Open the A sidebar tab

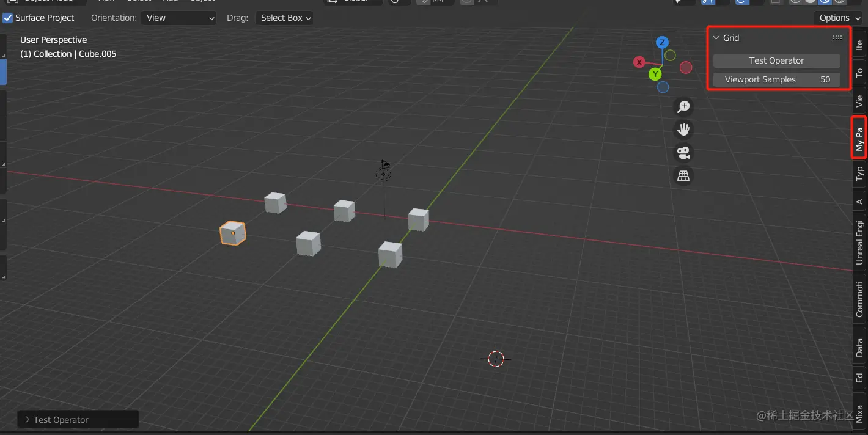click(860, 202)
